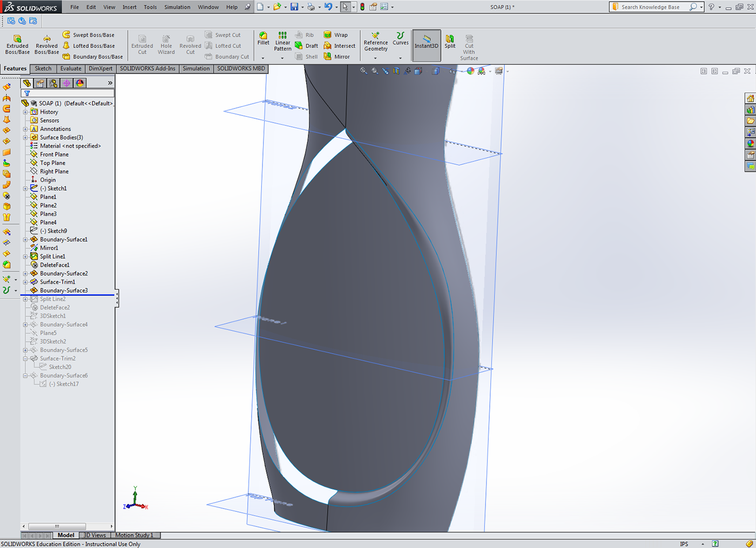Open the Insert menu

[x=130, y=7]
